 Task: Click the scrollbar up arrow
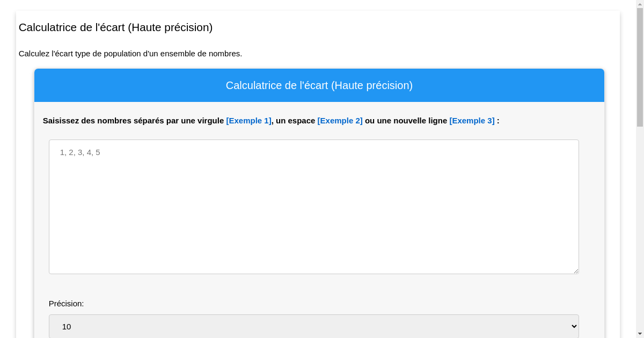639,4
